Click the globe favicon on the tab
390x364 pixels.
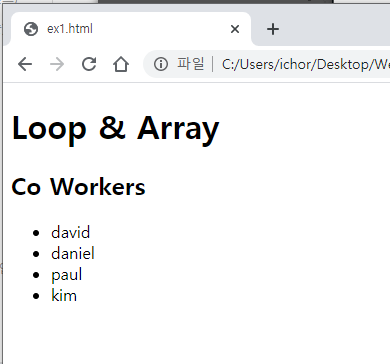31,29
